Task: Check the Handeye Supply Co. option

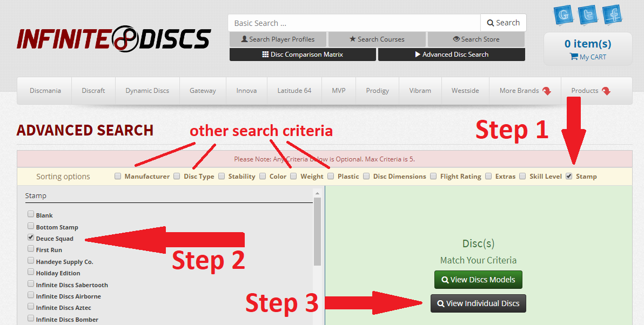Action: point(31,260)
